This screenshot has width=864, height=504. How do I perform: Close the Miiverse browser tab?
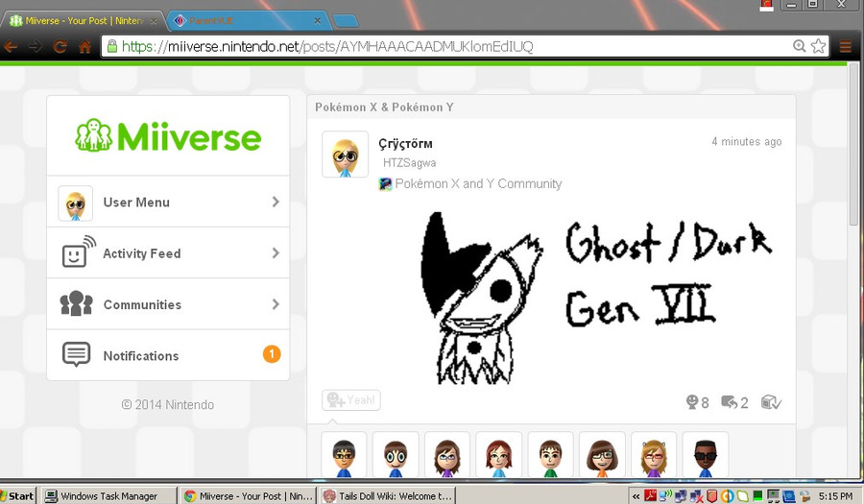pyautogui.click(x=154, y=21)
